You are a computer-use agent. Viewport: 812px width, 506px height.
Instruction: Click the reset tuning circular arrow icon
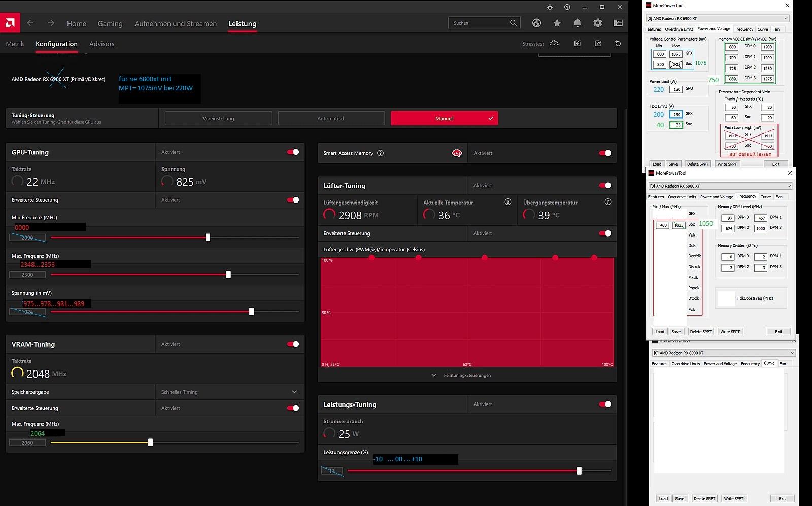tap(618, 43)
